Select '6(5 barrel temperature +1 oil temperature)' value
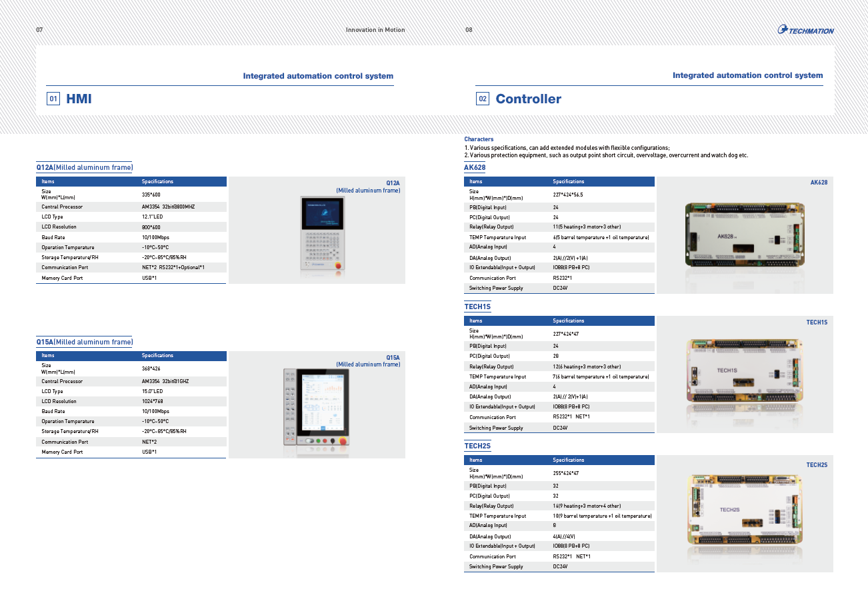868x593 pixels. point(601,238)
